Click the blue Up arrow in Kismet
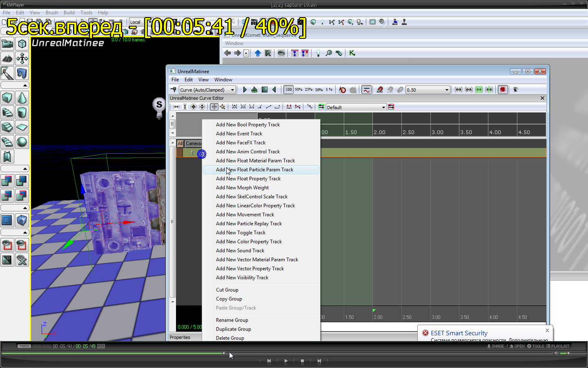The image size is (588, 368). (258, 53)
